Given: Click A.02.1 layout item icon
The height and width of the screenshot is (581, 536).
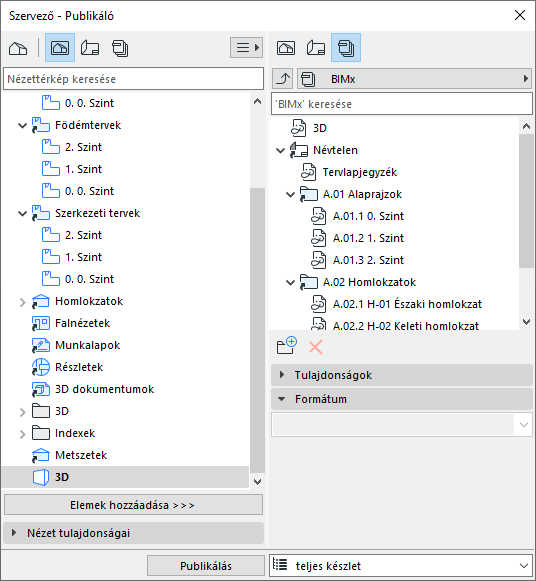Looking at the screenshot, I should [x=319, y=304].
